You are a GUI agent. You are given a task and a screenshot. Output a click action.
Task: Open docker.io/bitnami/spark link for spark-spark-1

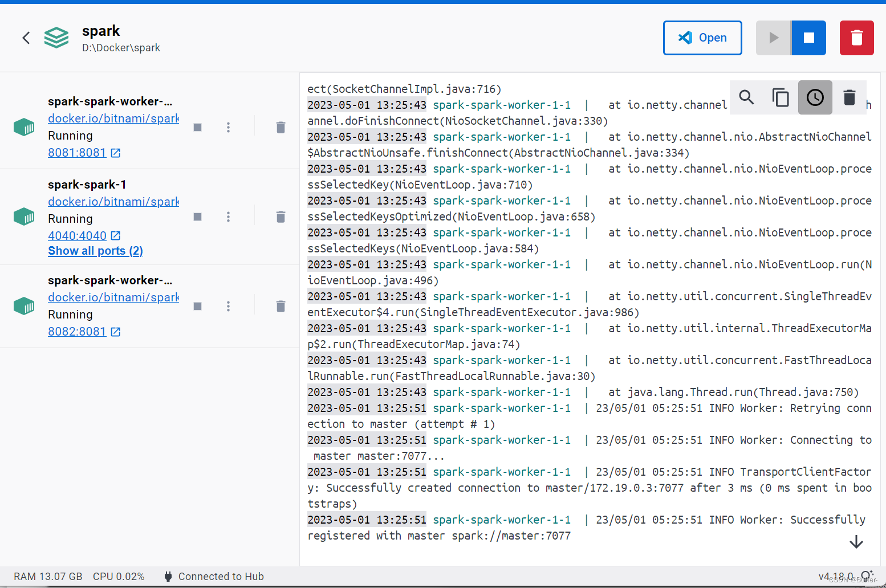click(x=113, y=202)
